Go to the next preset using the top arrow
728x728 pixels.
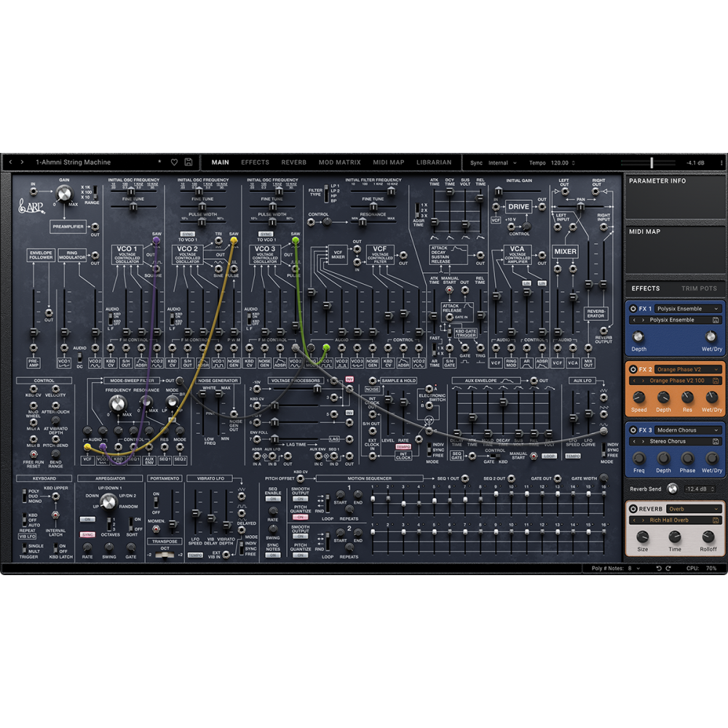click(22, 162)
